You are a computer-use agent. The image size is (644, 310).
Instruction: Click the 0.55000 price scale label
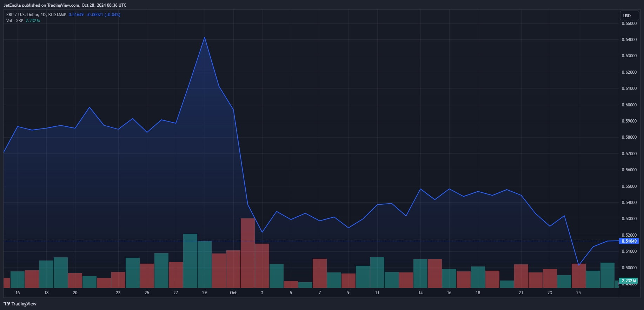[629, 186]
